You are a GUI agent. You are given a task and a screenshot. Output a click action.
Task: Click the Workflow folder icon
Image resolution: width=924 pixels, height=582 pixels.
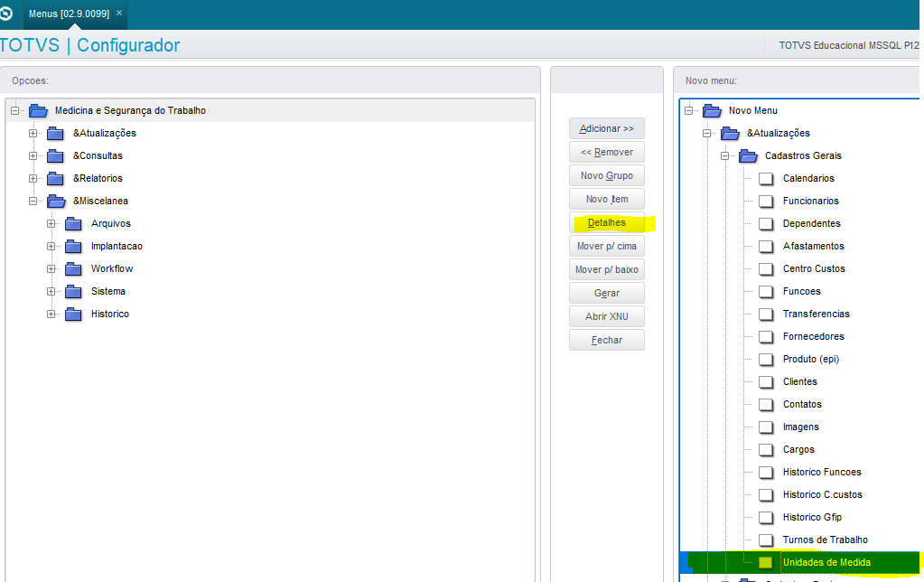74,269
